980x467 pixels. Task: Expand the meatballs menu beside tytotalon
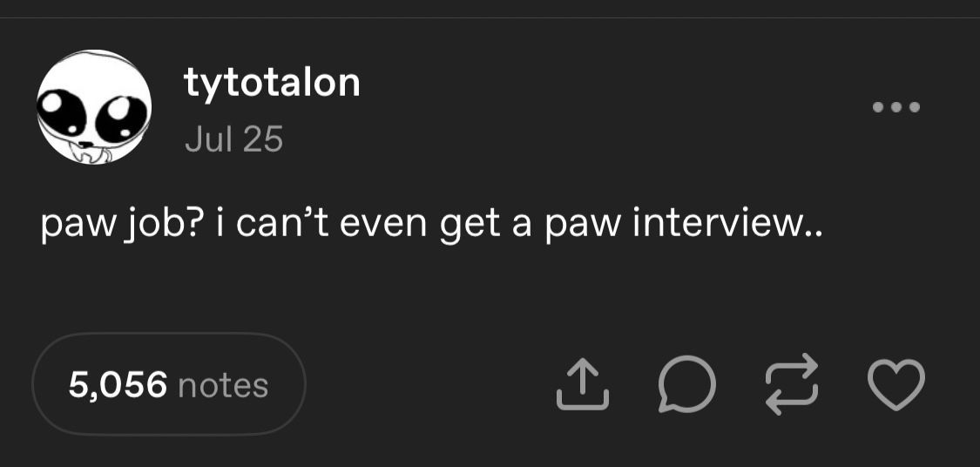pos(896,108)
